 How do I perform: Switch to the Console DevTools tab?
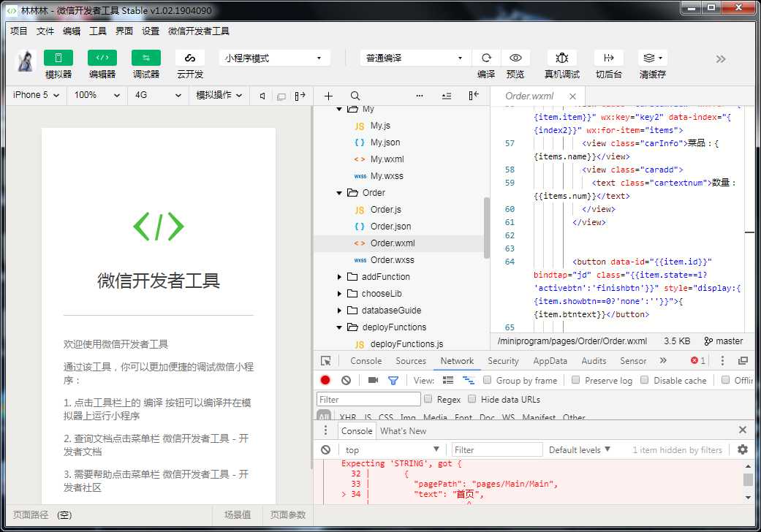pyautogui.click(x=366, y=361)
